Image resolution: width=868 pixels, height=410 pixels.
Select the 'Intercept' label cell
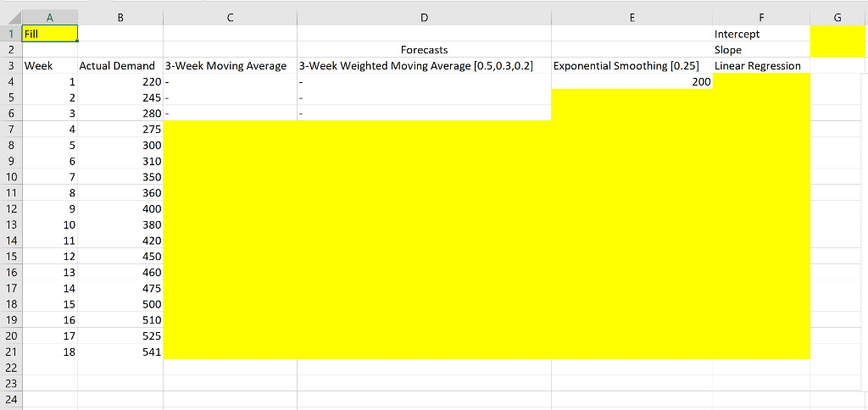[761, 34]
